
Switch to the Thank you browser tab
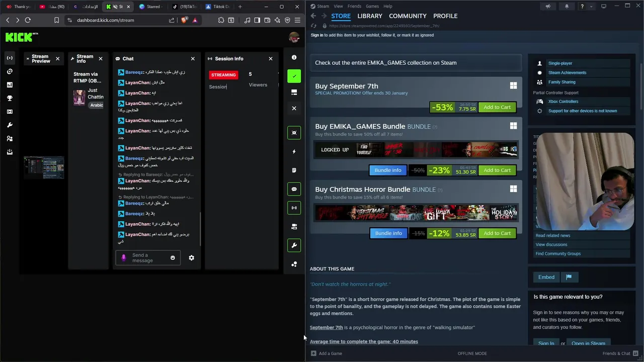(18, 7)
